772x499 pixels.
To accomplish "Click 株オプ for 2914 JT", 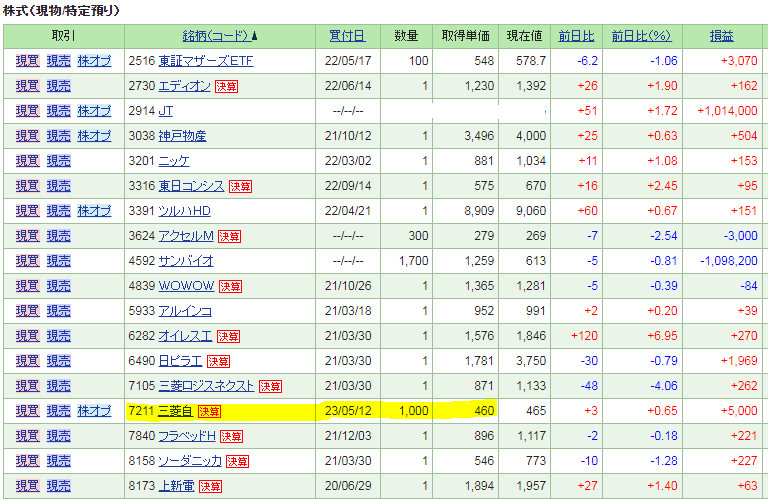I will tap(94, 111).
